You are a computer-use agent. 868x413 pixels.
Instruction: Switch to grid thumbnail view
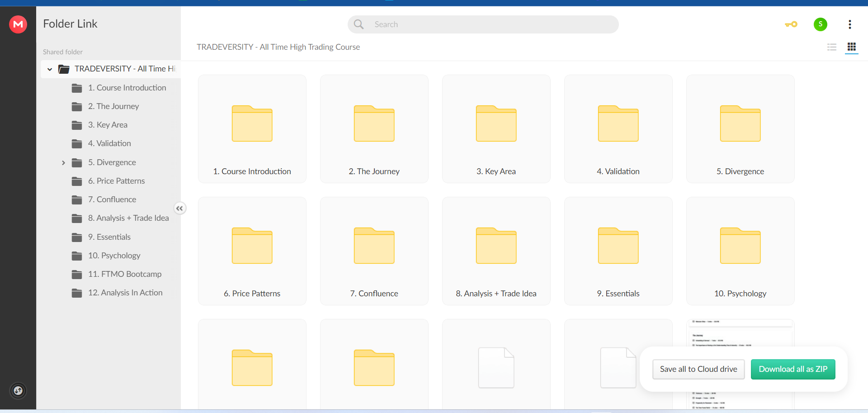pyautogui.click(x=851, y=47)
